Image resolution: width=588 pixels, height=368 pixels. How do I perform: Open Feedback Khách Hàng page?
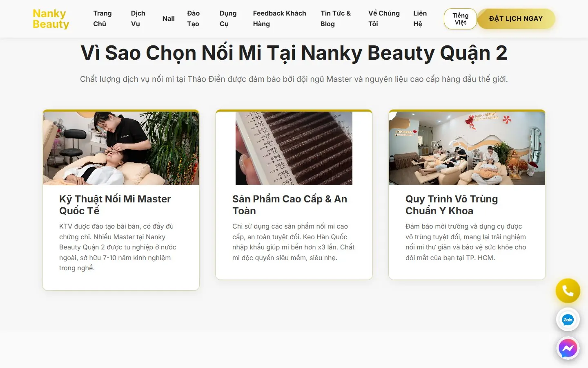[279, 19]
